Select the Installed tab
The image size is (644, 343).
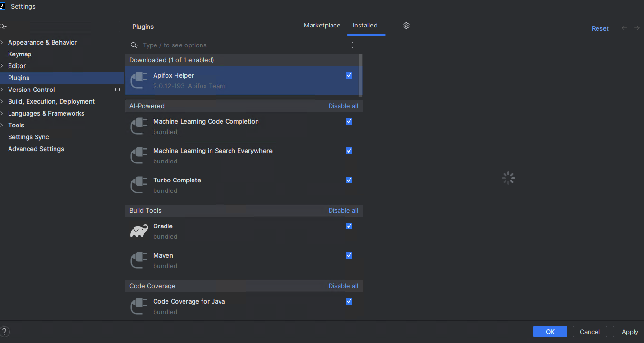[x=365, y=26]
